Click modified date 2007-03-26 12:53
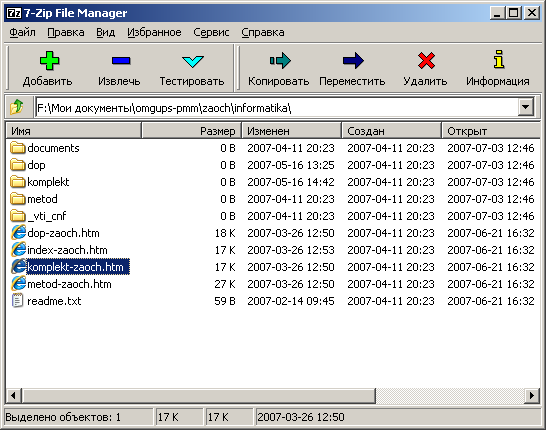This screenshot has width=546, height=430. [x=291, y=250]
